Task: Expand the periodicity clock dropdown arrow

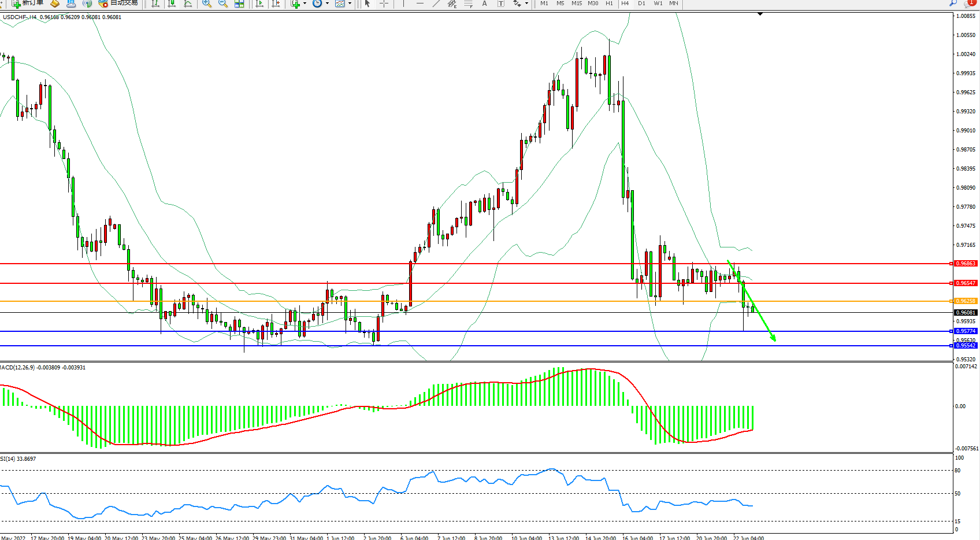Action: click(x=327, y=3)
